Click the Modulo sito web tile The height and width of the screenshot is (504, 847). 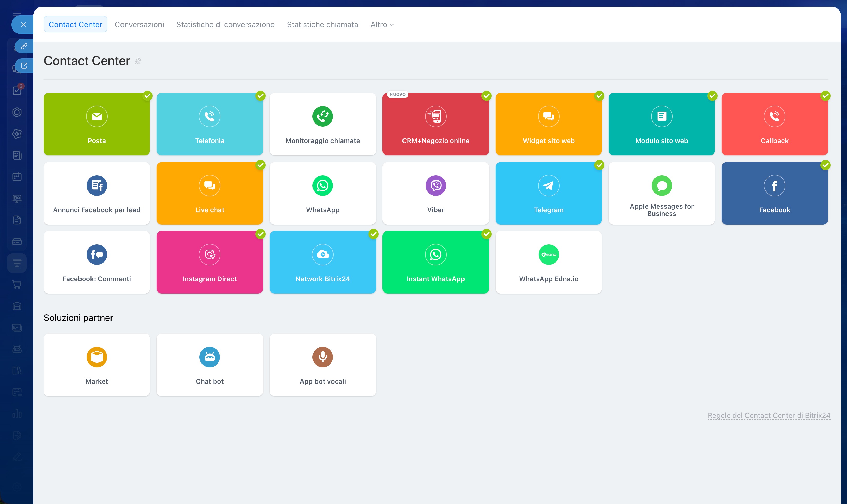(662, 124)
